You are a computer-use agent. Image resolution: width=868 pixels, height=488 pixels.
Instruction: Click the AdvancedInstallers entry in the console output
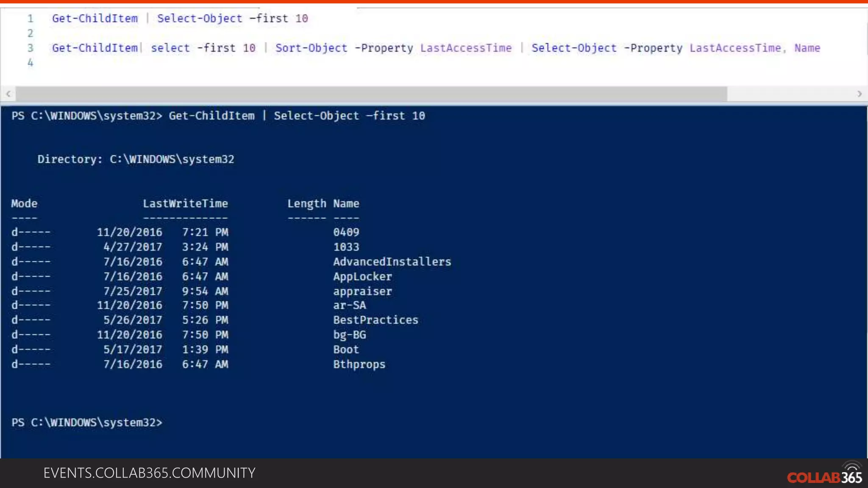click(392, 262)
